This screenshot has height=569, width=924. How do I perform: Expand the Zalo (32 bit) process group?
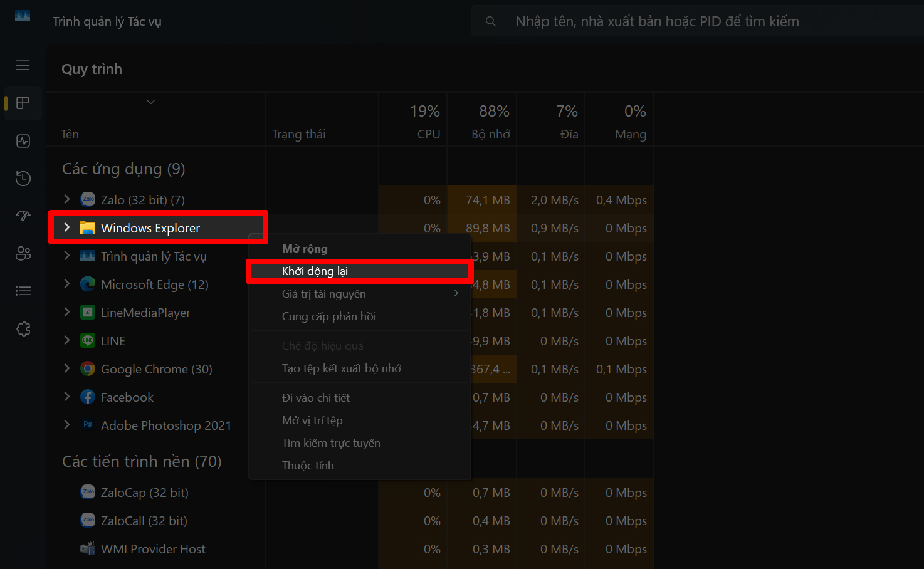click(67, 199)
